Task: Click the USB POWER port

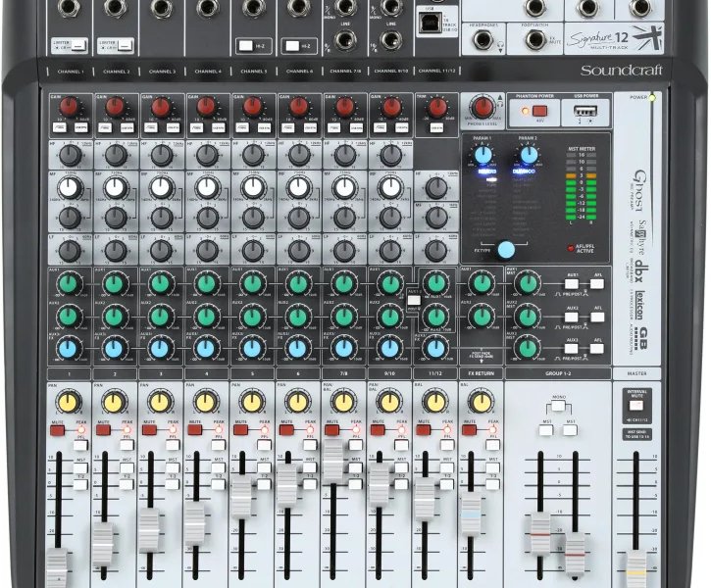Action: pyautogui.click(x=585, y=111)
